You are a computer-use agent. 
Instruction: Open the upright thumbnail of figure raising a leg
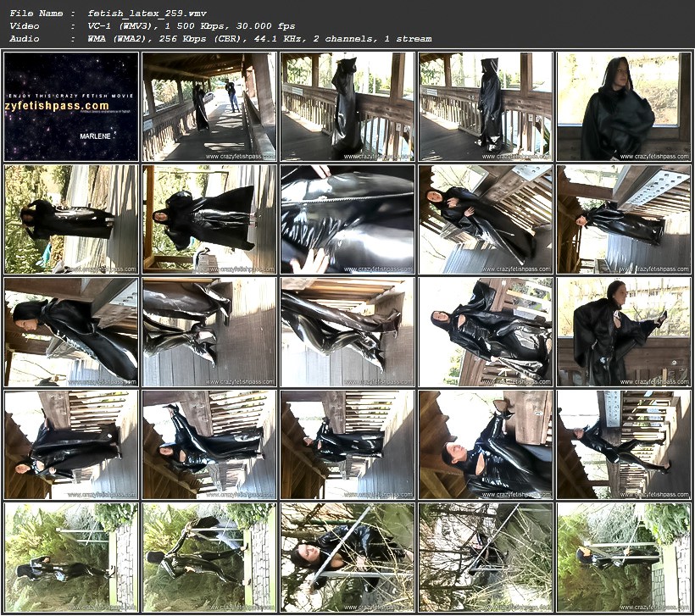[x=624, y=332]
